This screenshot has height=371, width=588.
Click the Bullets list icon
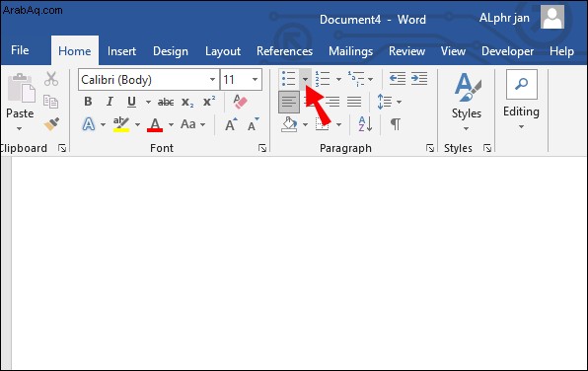pyautogui.click(x=289, y=79)
